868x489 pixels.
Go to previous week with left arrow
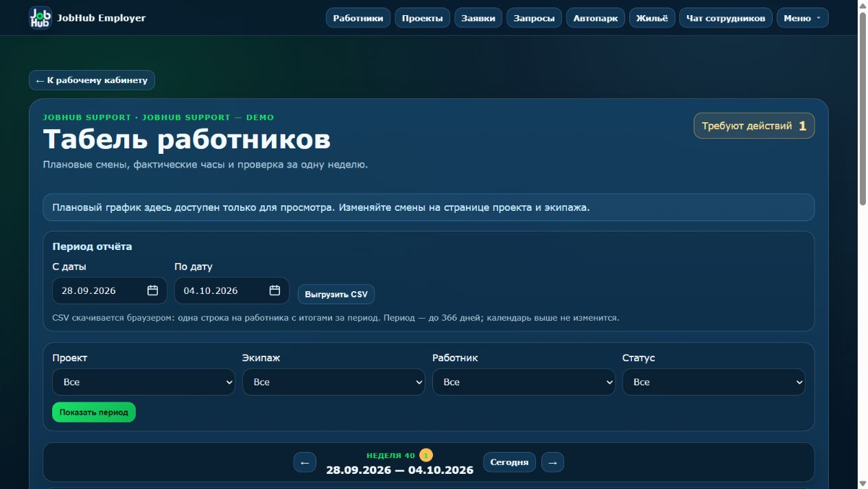click(x=305, y=462)
